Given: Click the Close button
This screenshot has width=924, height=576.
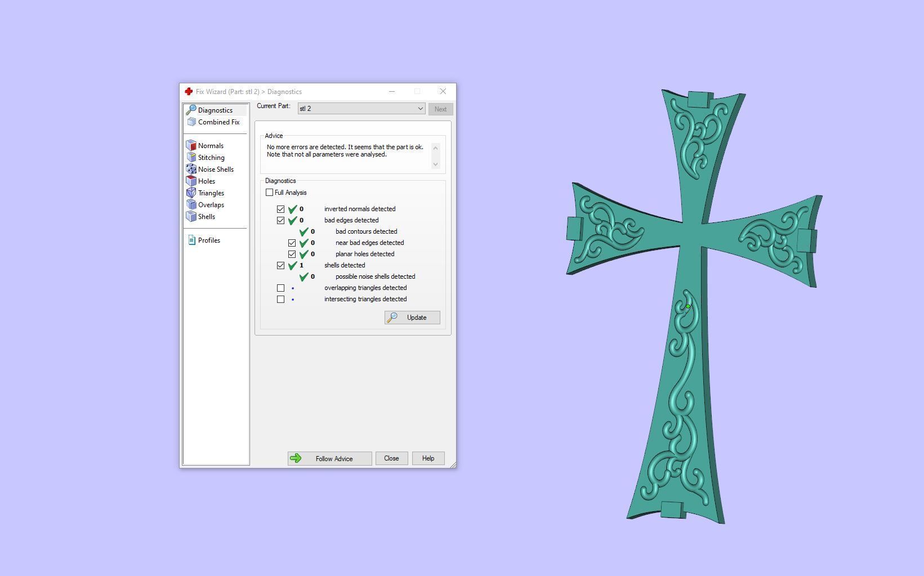Looking at the screenshot, I should [391, 458].
